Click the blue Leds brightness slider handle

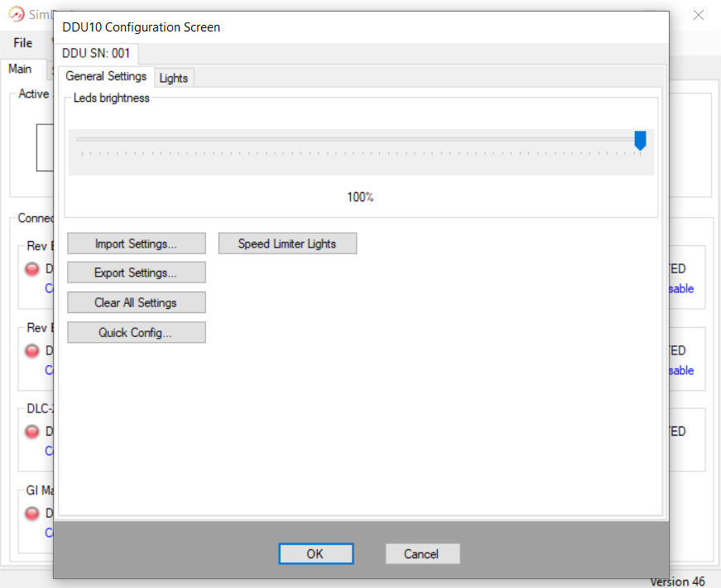pyautogui.click(x=640, y=141)
